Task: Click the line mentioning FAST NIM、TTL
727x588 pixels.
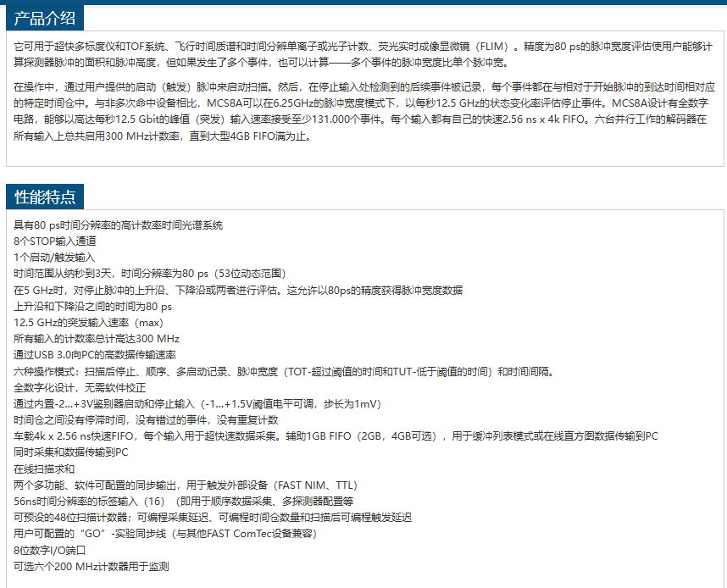Action: 186,485
